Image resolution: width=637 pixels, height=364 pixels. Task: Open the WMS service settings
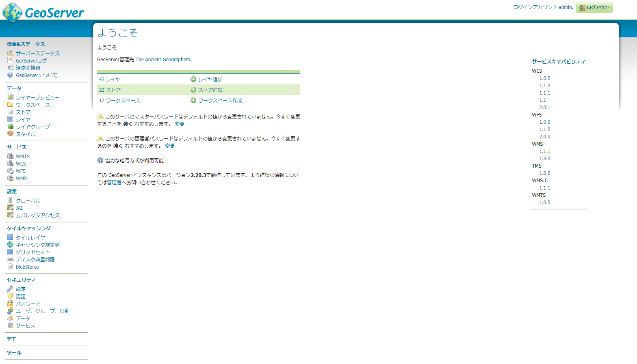(x=21, y=179)
